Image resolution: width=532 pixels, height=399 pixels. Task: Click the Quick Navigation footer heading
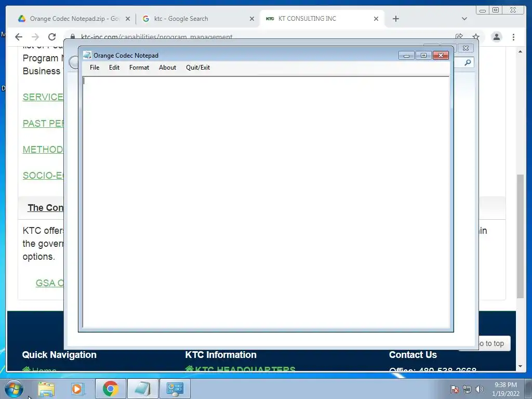(x=59, y=355)
